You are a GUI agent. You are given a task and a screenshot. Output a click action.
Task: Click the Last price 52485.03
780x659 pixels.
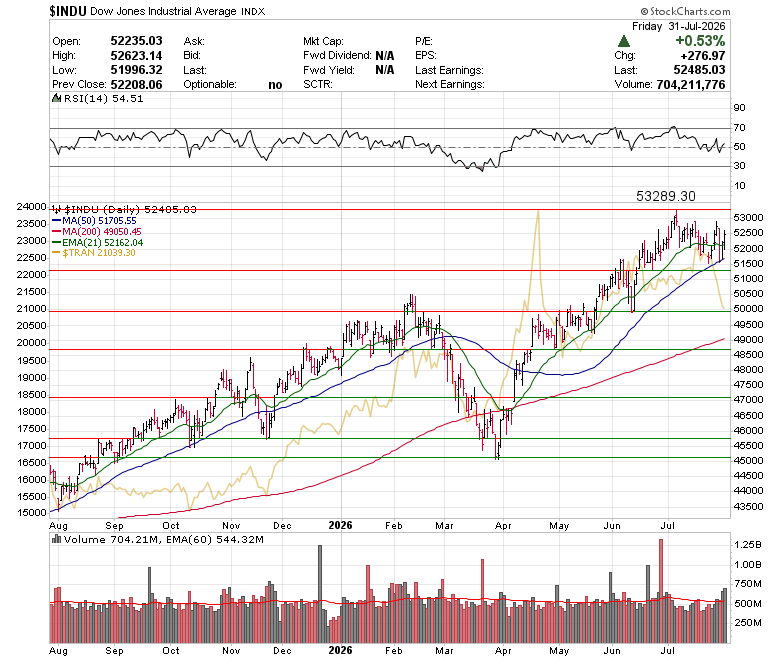pos(699,70)
